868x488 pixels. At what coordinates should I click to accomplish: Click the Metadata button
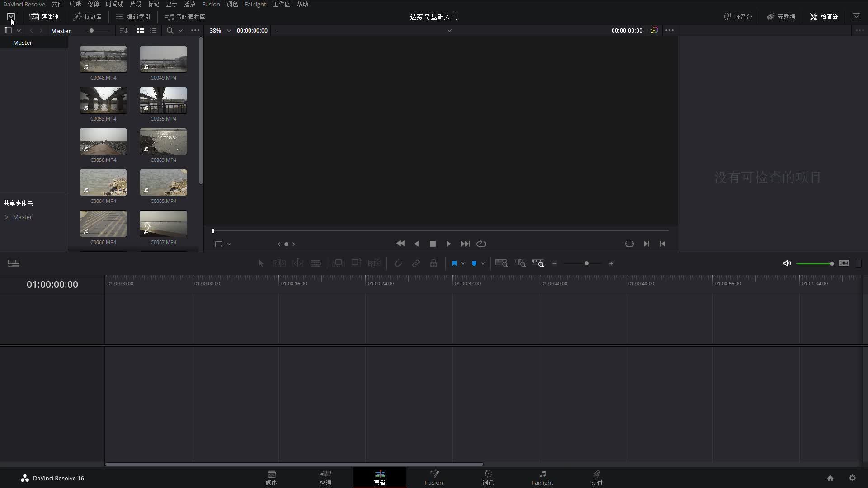tap(781, 17)
